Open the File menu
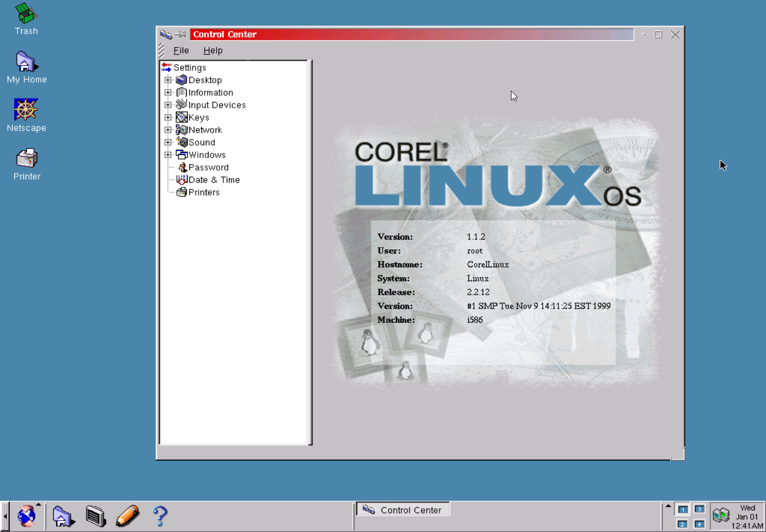Viewport: 766px width, 532px height. (181, 50)
